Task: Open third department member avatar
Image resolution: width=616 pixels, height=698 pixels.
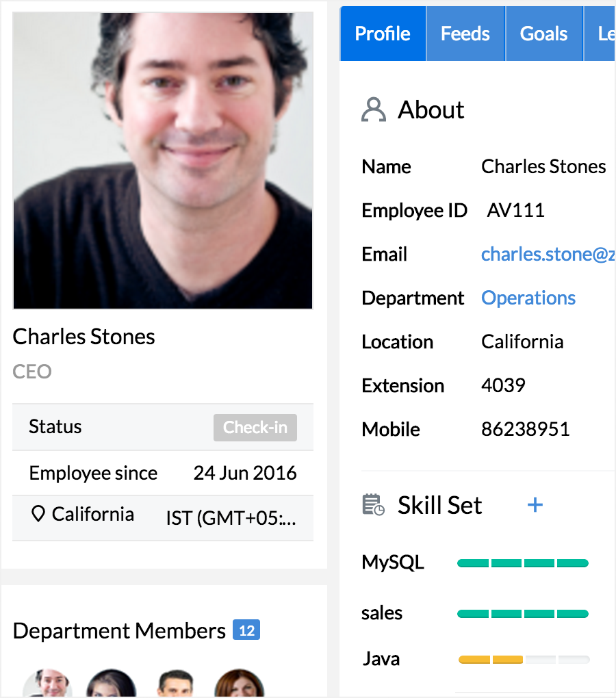Action: [175, 684]
